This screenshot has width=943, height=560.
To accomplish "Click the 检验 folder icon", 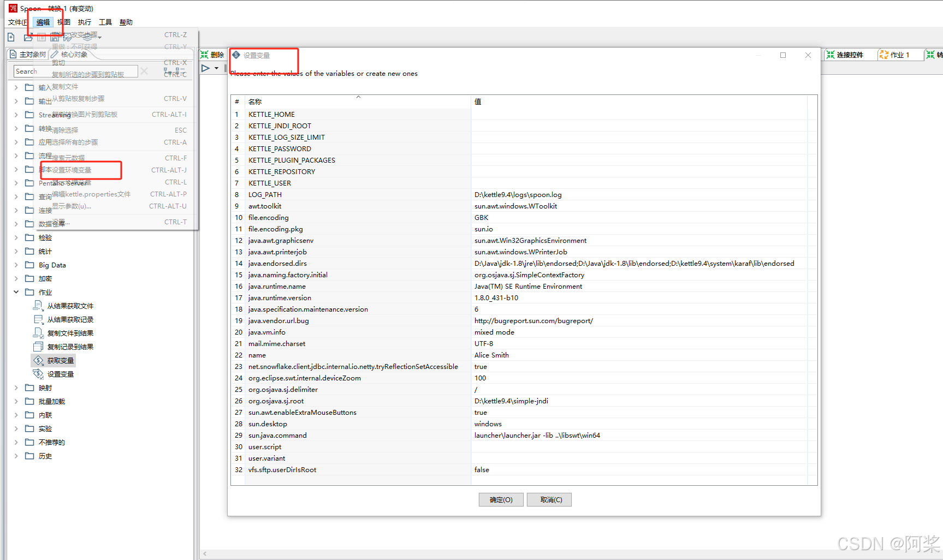I will pyautogui.click(x=29, y=237).
